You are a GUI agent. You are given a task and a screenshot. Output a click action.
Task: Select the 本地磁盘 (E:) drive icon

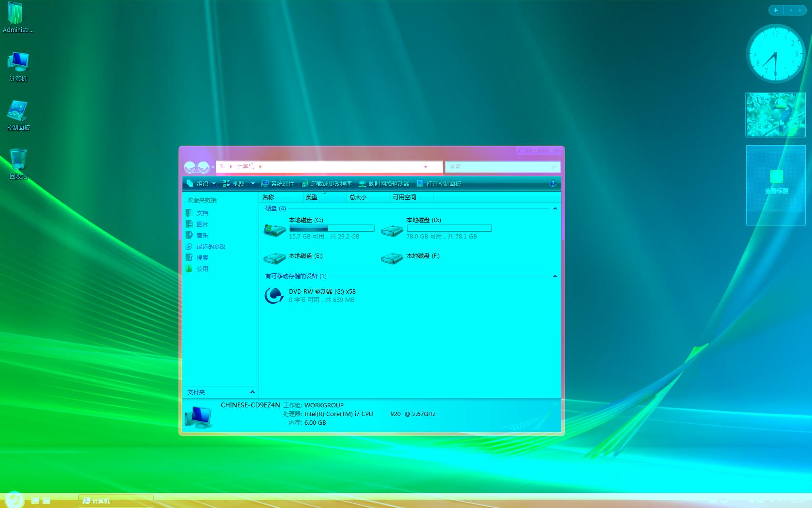point(275,258)
